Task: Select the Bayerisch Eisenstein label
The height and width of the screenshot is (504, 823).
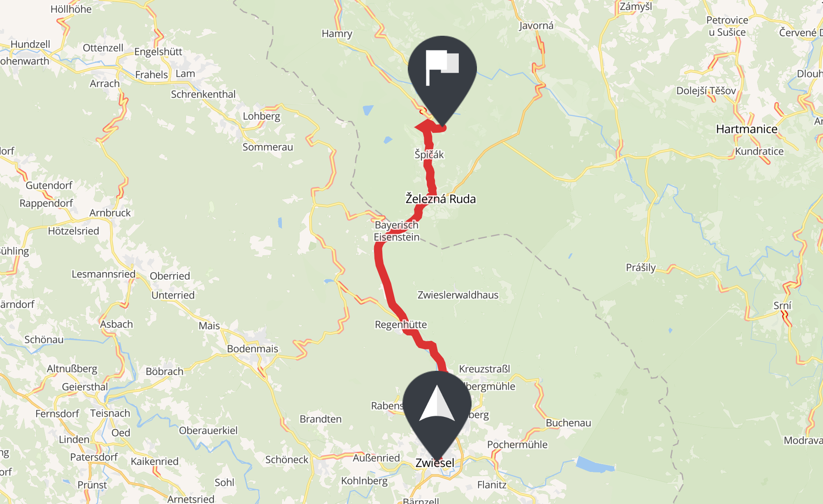Action: click(x=397, y=231)
